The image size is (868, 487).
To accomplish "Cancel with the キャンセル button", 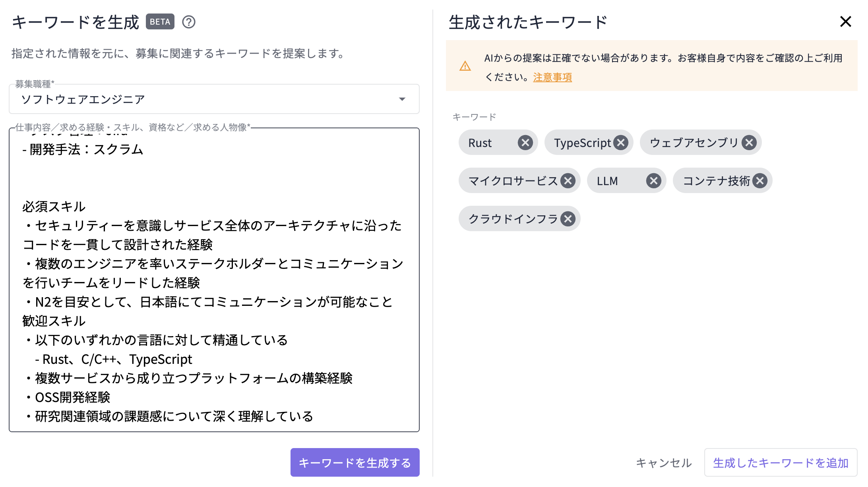I will pyautogui.click(x=664, y=462).
